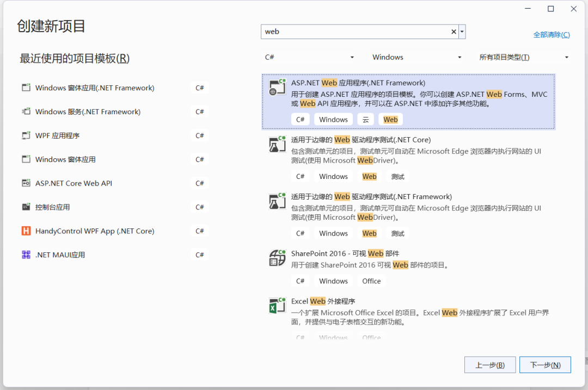
Task: Select the ASP.NET Web 应用程序(.NET Framework) title
Action: 358,83
